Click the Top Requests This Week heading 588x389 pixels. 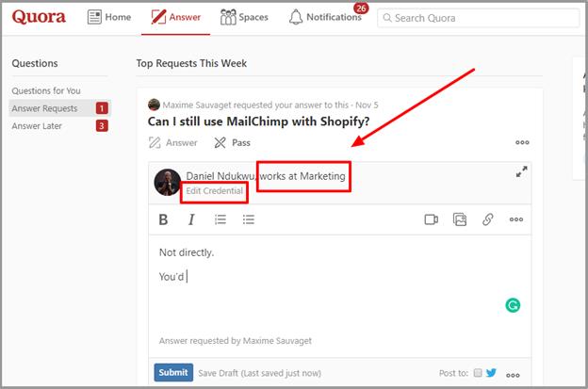coord(191,63)
